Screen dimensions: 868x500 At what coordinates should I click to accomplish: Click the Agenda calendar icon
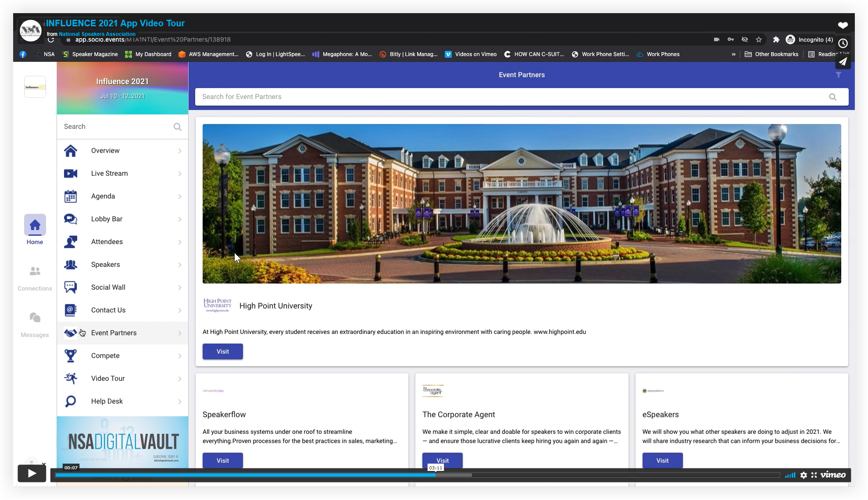(71, 196)
